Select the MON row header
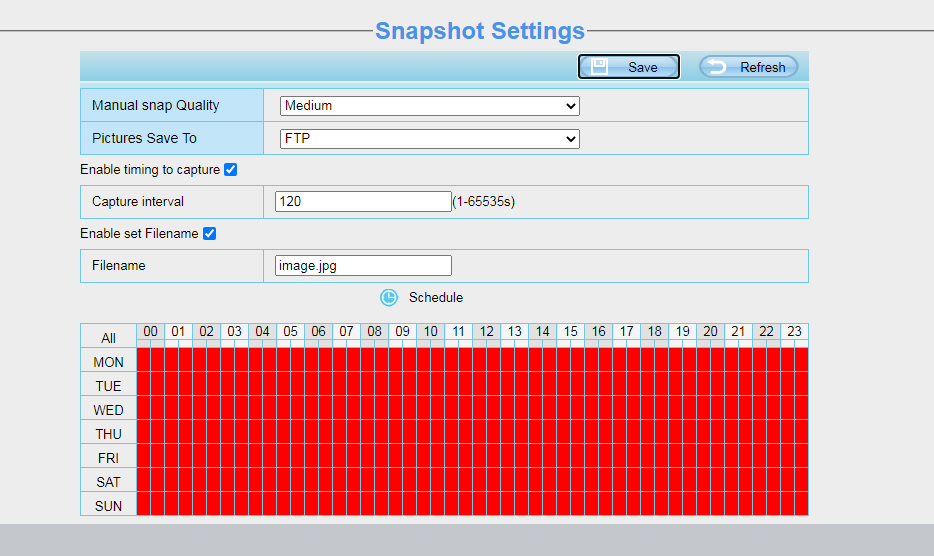 (108, 362)
